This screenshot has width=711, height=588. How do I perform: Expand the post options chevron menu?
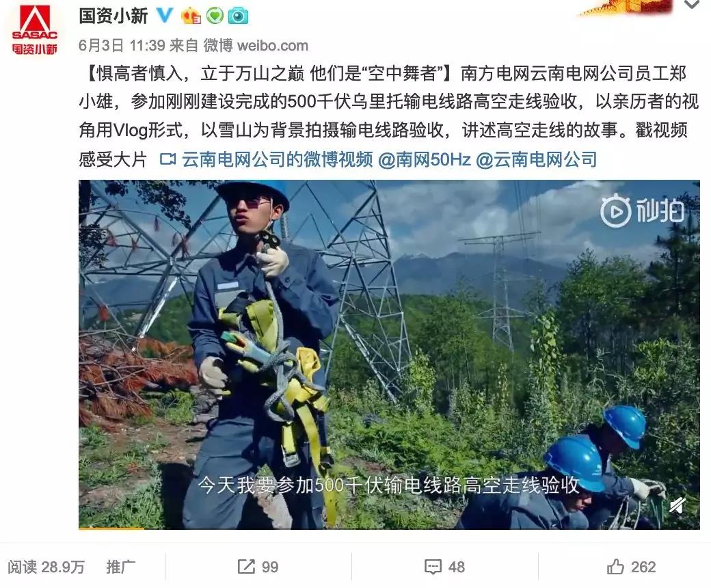click(x=691, y=5)
